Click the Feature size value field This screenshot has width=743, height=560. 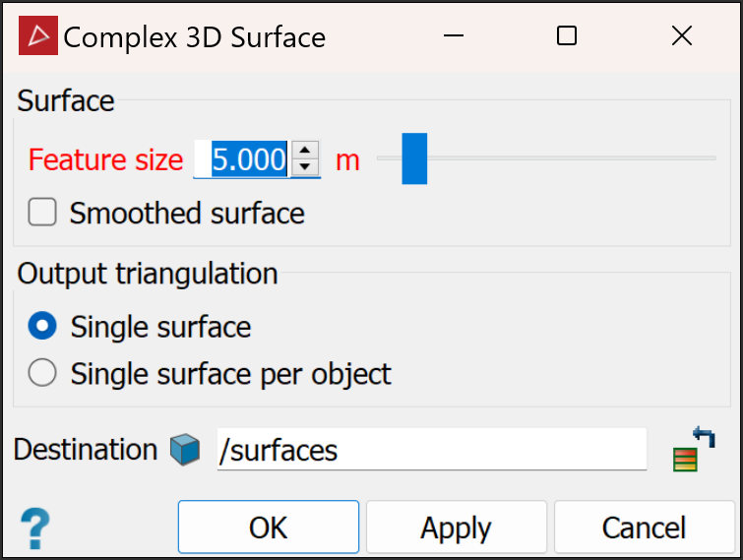pyautogui.click(x=244, y=159)
